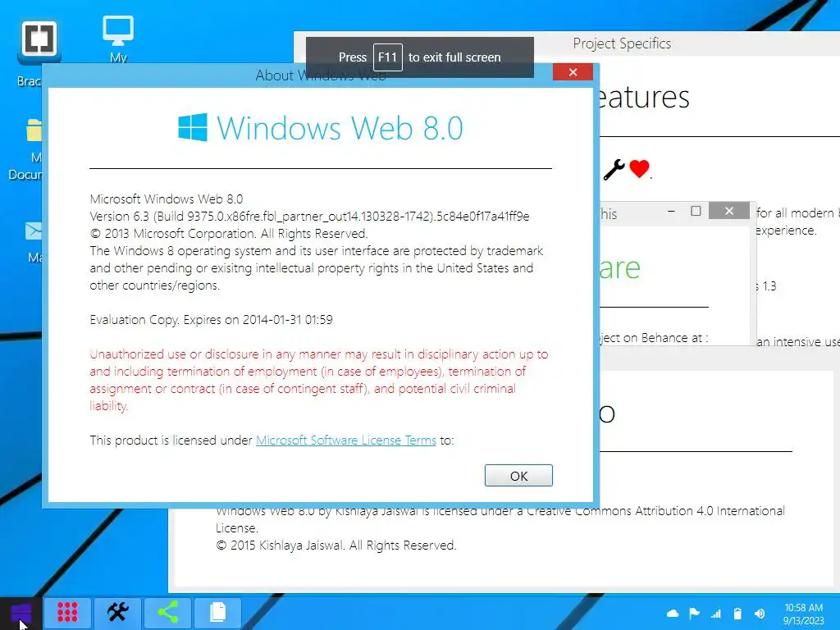840x630 pixels.
Task: Open the Mail envelope desktop icon
Action: tap(34, 231)
